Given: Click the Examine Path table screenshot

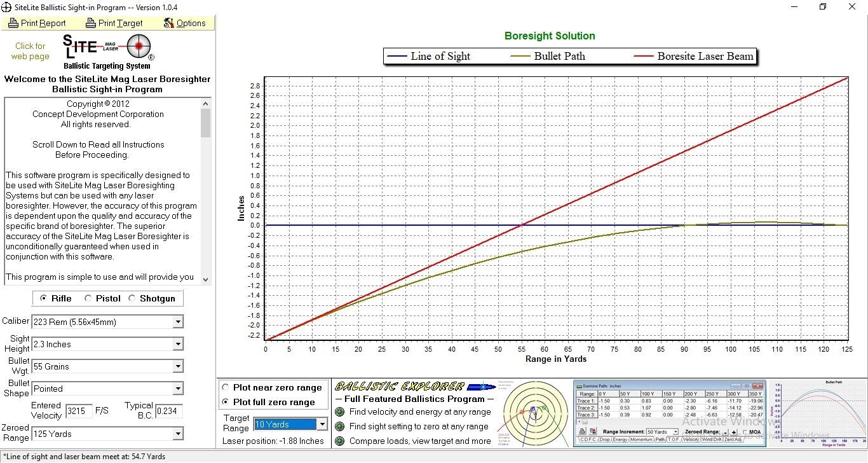Looking at the screenshot, I should pos(670,413).
